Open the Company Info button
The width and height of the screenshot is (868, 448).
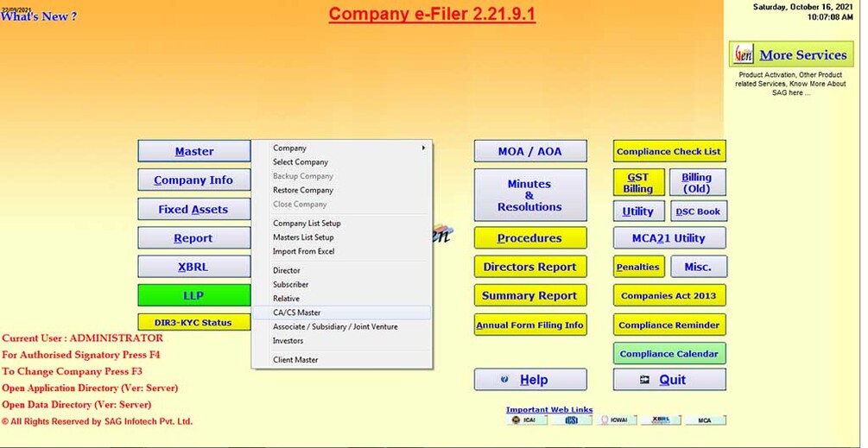point(194,180)
